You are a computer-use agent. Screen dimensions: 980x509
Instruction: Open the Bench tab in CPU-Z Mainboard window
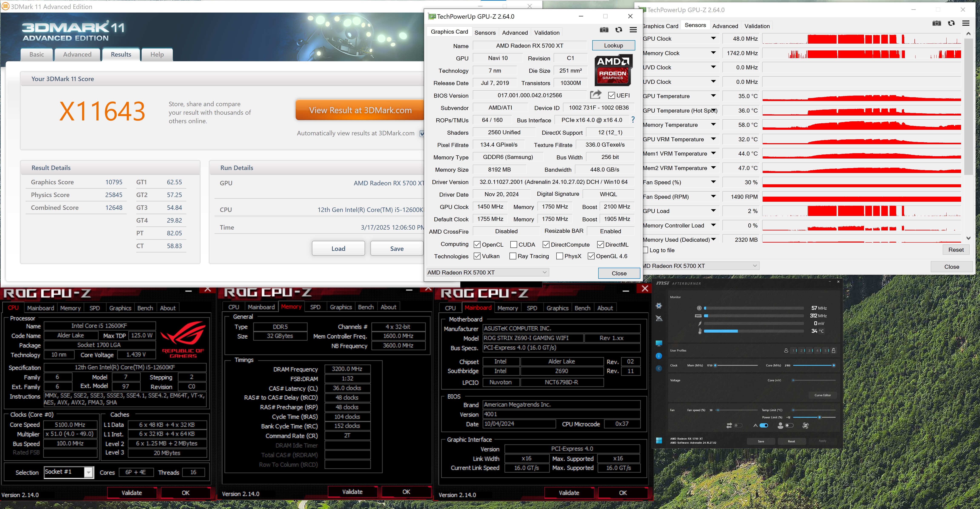tap(582, 308)
